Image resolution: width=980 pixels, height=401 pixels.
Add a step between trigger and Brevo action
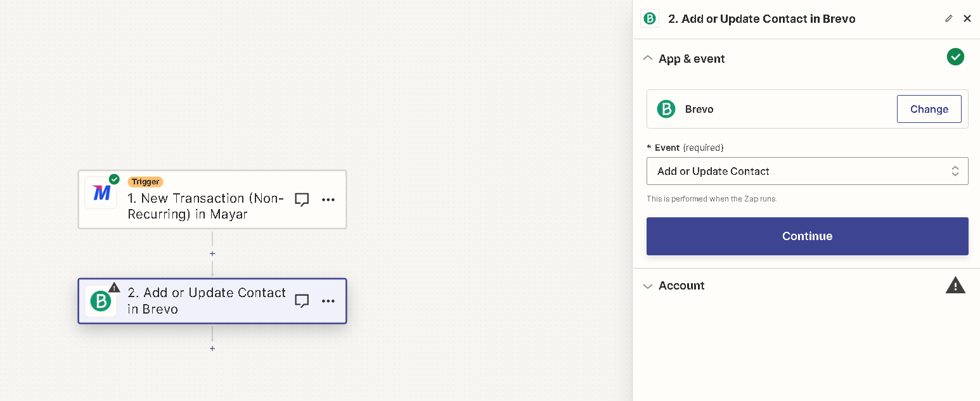212,253
